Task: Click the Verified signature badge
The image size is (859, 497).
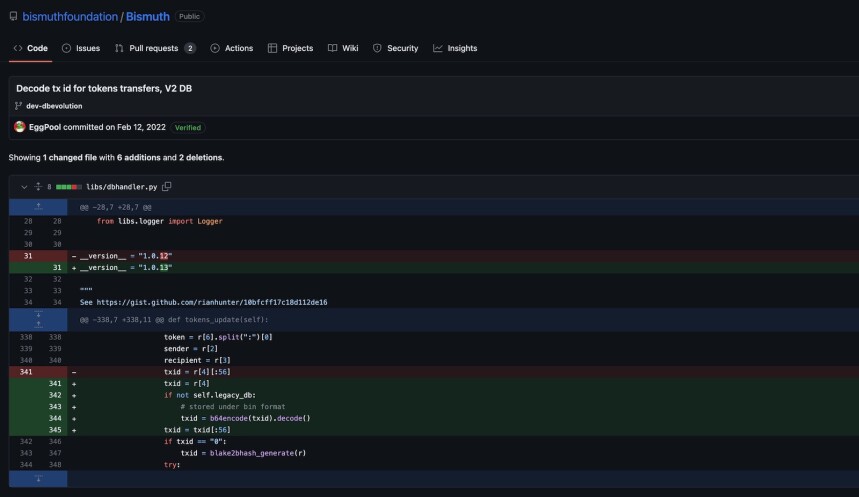Action: coord(188,128)
